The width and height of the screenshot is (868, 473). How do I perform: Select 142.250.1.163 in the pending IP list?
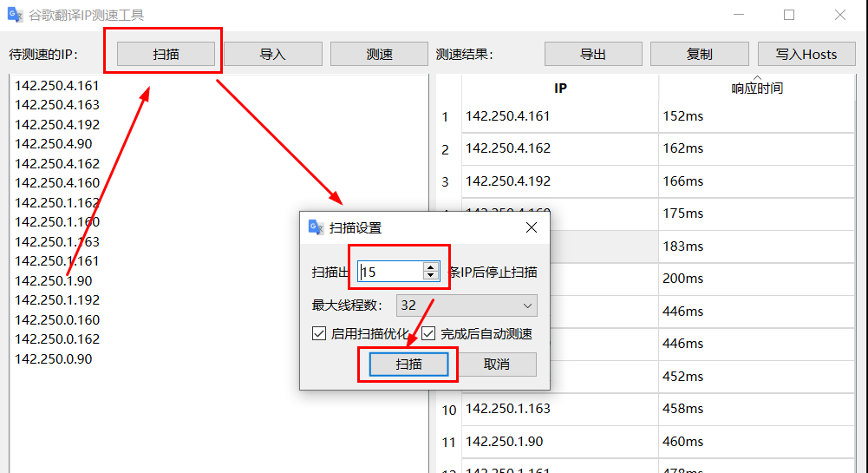click(x=57, y=242)
